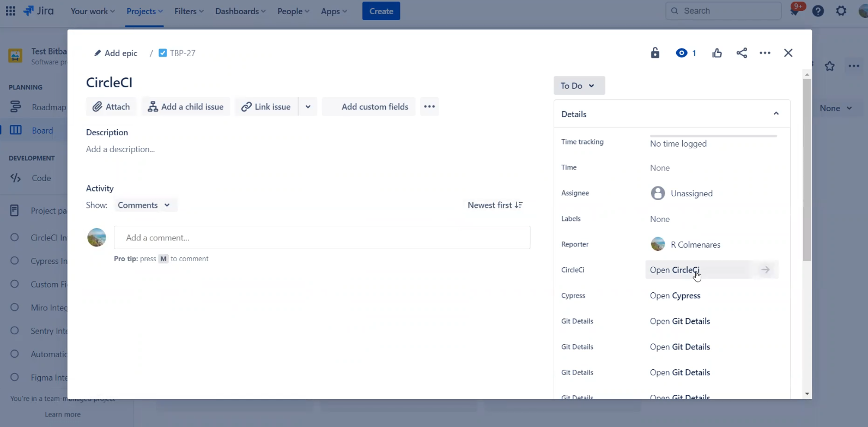Open the To Do status dropdown
The width and height of the screenshot is (868, 427).
pos(579,86)
